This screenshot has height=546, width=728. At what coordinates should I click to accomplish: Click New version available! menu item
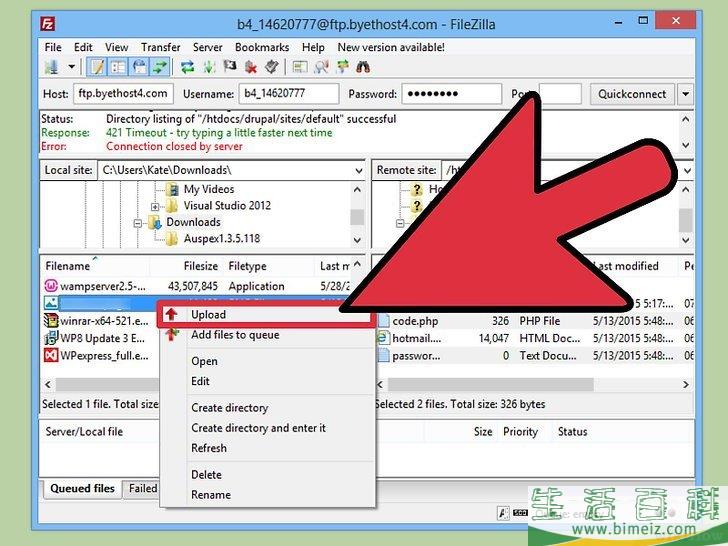[391, 47]
